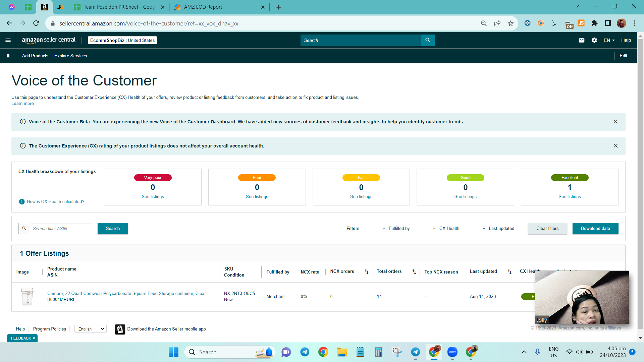The width and height of the screenshot is (644, 362).
Task: Close the Team Poseidon PR Sheet tab
Action: [163, 7]
